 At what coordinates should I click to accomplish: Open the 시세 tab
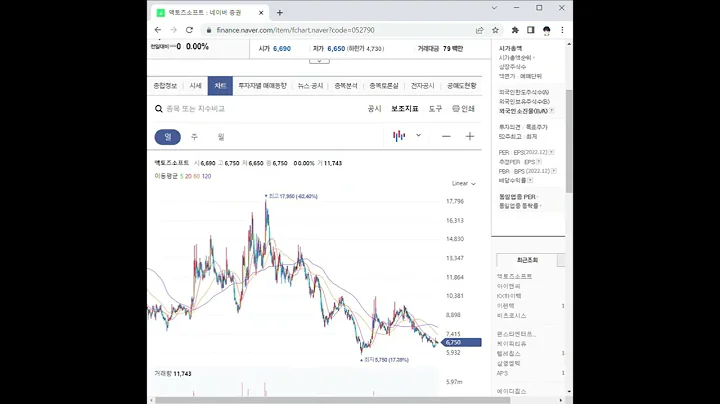pos(195,86)
